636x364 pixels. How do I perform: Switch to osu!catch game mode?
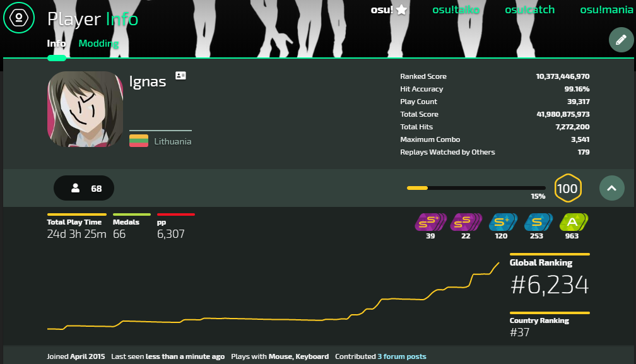(529, 9)
